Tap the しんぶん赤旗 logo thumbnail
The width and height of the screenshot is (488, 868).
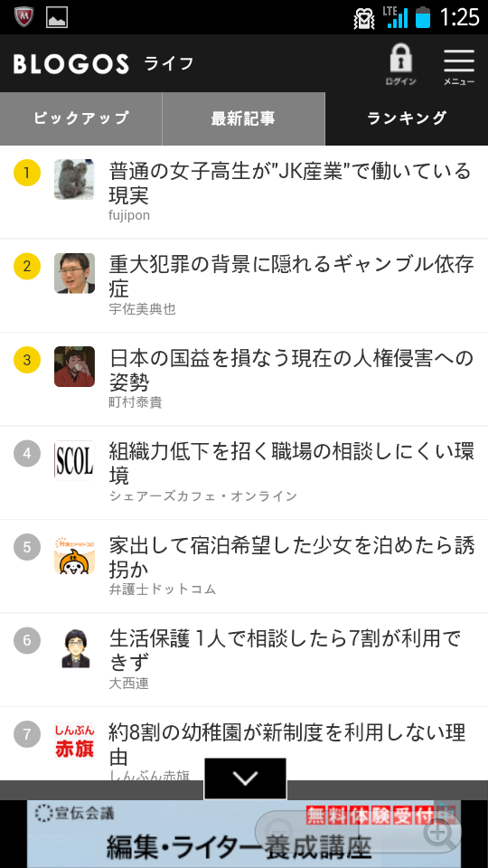tap(74, 741)
